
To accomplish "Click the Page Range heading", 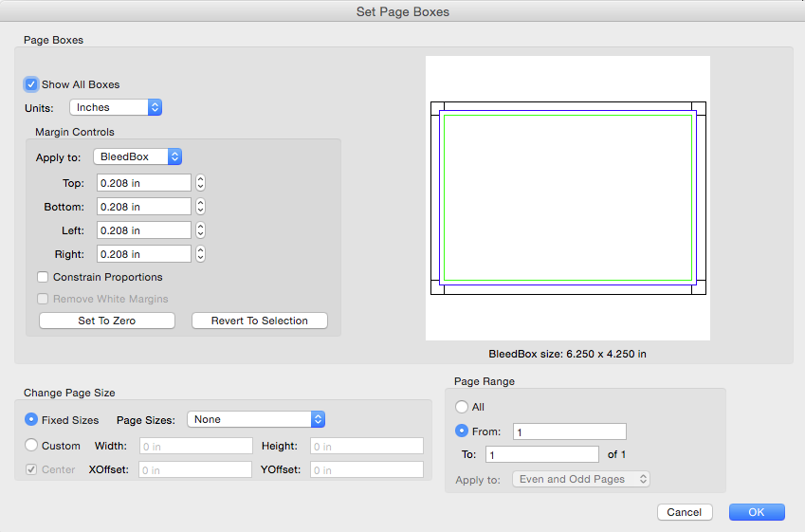I will (x=485, y=381).
